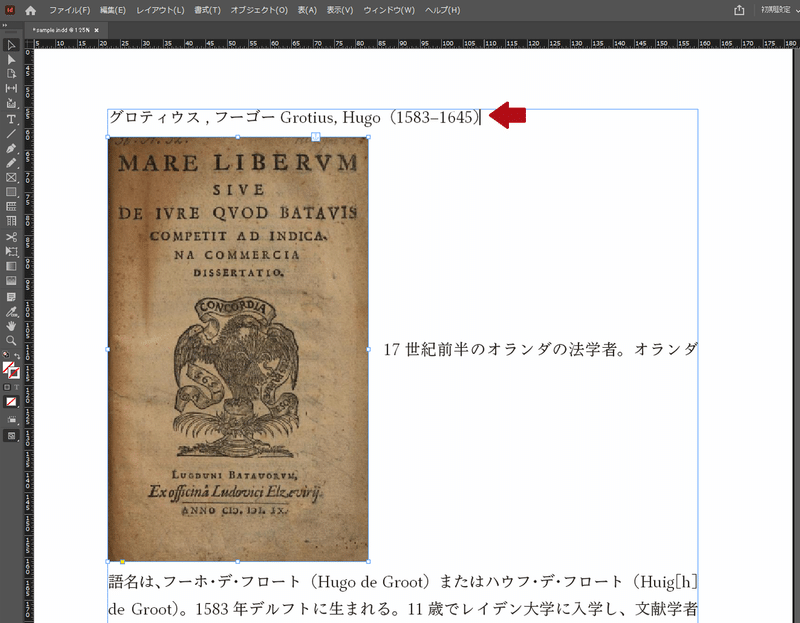Click the horizontal ruler at 100 mark

tap(448, 43)
